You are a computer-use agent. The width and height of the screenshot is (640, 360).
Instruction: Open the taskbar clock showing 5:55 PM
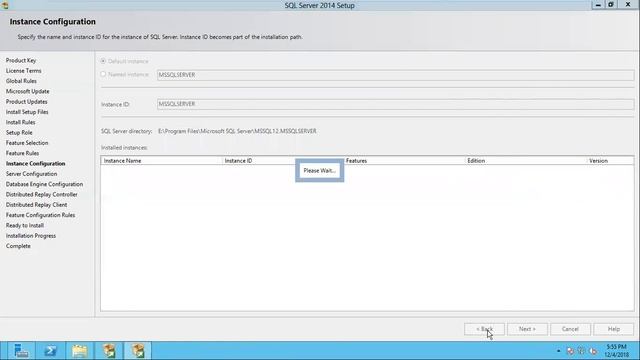[x=617, y=351]
